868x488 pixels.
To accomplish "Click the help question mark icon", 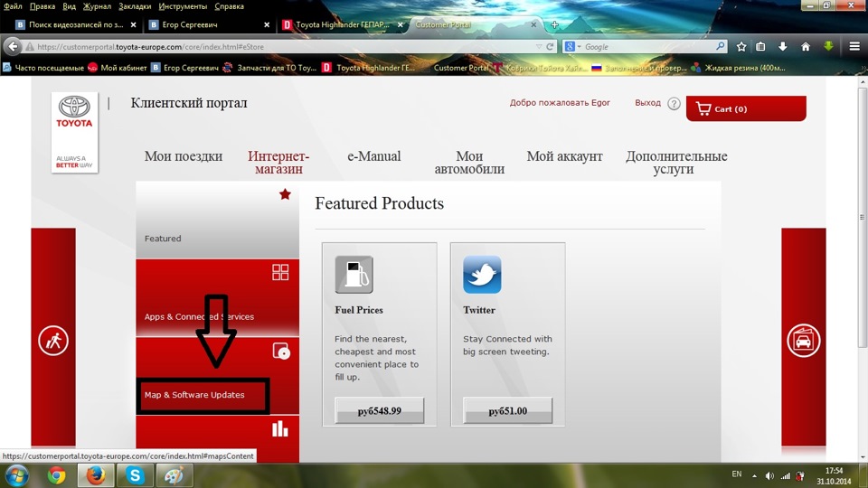I will (674, 103).
